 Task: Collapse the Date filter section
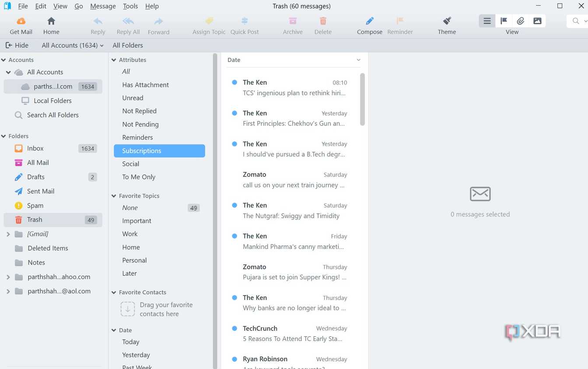(x=114, y=331)
